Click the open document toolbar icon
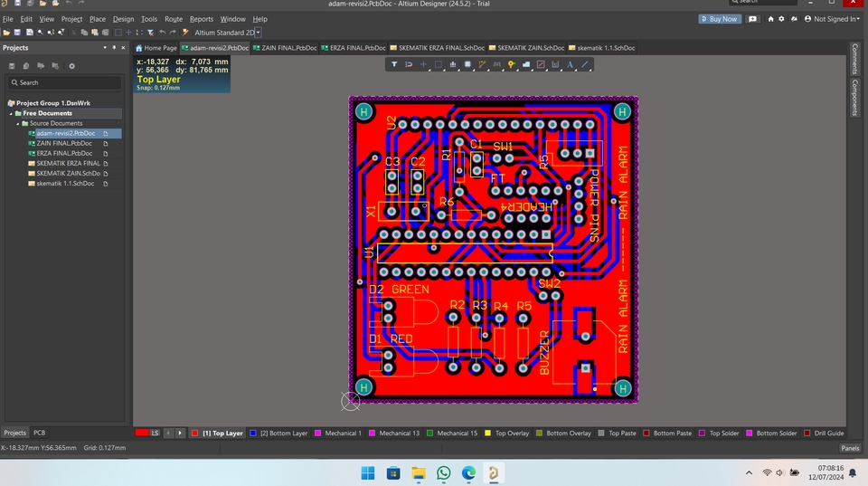The height and width of the screenshot is (486, 868). coord(6,33)
